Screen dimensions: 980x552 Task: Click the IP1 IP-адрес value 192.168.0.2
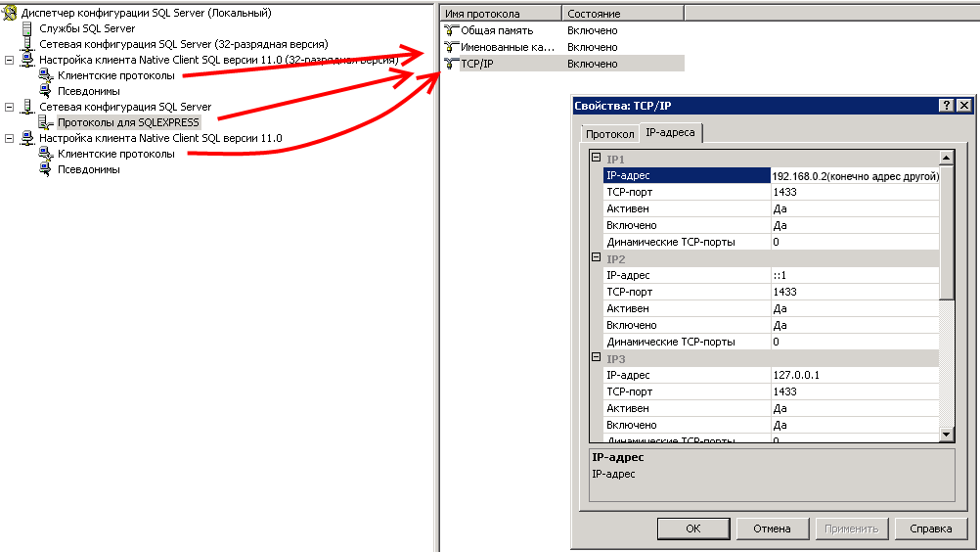pos(855,176)
